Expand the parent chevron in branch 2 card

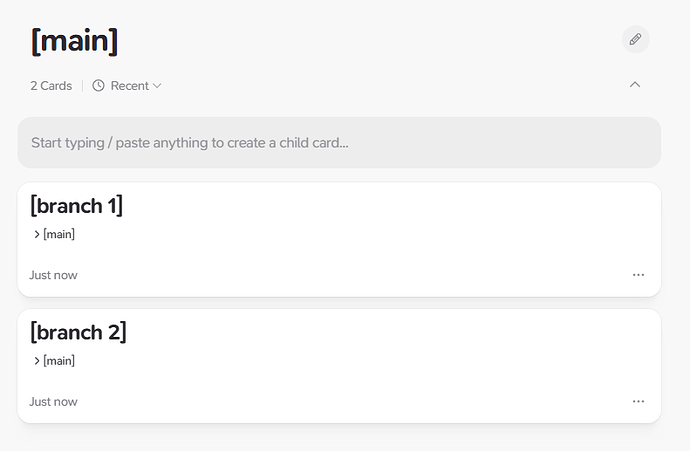[x=37, y=361]
